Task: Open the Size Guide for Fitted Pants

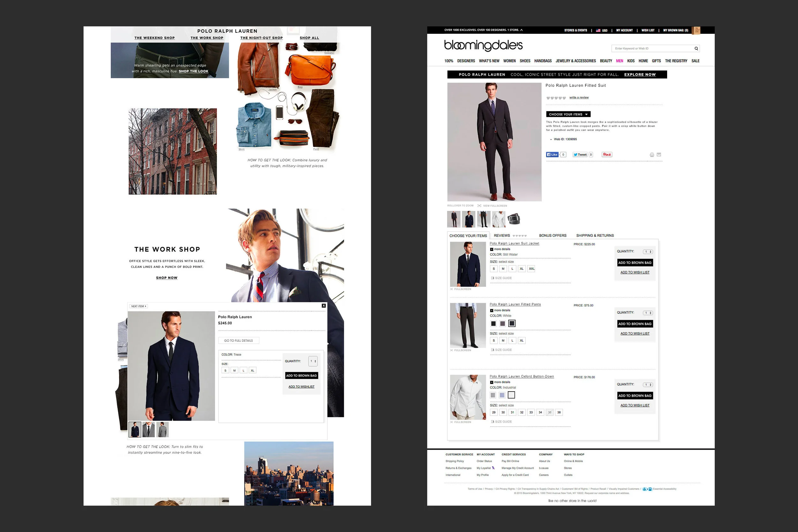Action: [x=501, y=350]
